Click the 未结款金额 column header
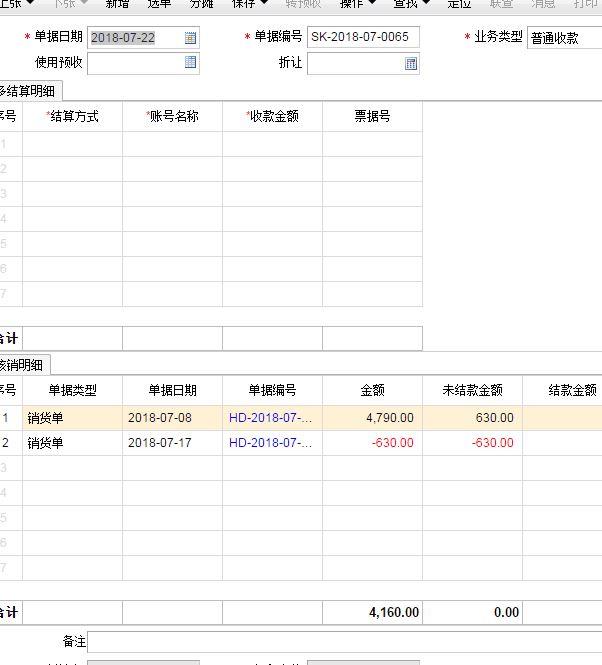Viewport: 602px width, 665px height. pyautogui.click(x=473, y=390)
